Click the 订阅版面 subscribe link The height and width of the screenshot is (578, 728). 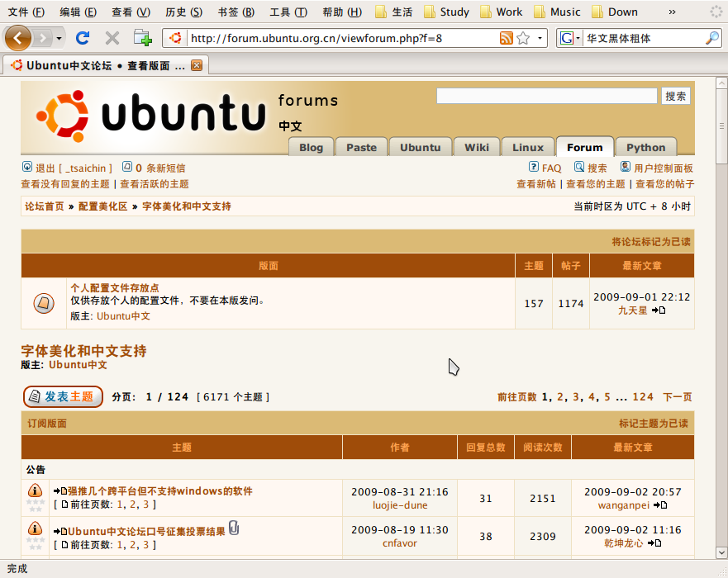[47, 424]
